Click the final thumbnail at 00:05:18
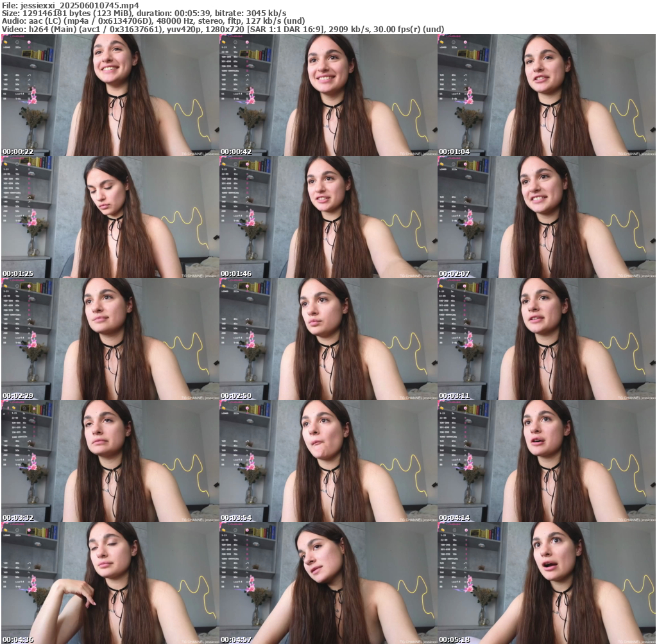Screen dimensions: 657x644 (546, 582)
